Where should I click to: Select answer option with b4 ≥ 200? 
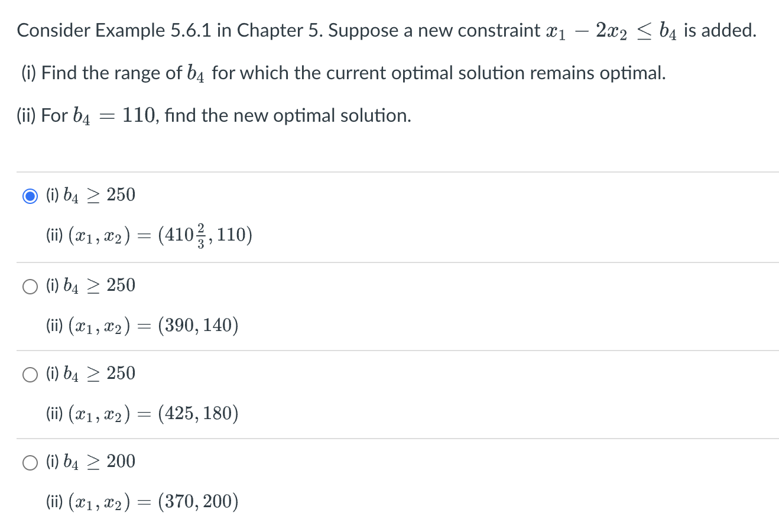tap(29, 463)
